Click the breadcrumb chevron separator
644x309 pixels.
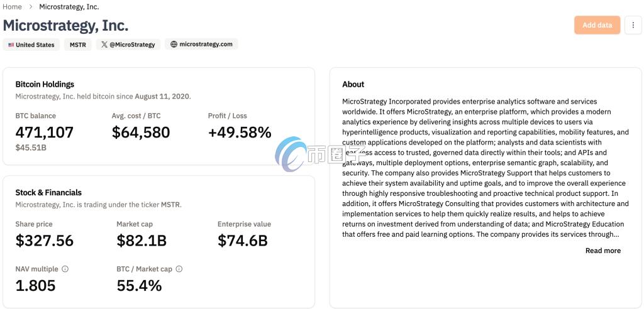tap(31, 7)
